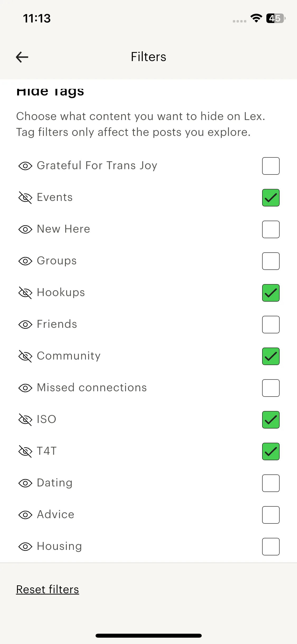
Task: Tap the Housing tag label
Action: click(59, 546)
